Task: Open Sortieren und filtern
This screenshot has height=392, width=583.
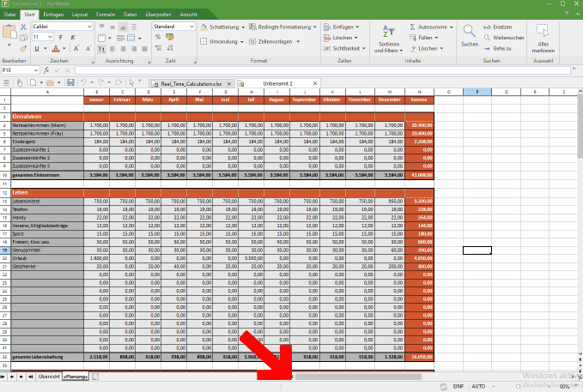Action: [388, 39]
